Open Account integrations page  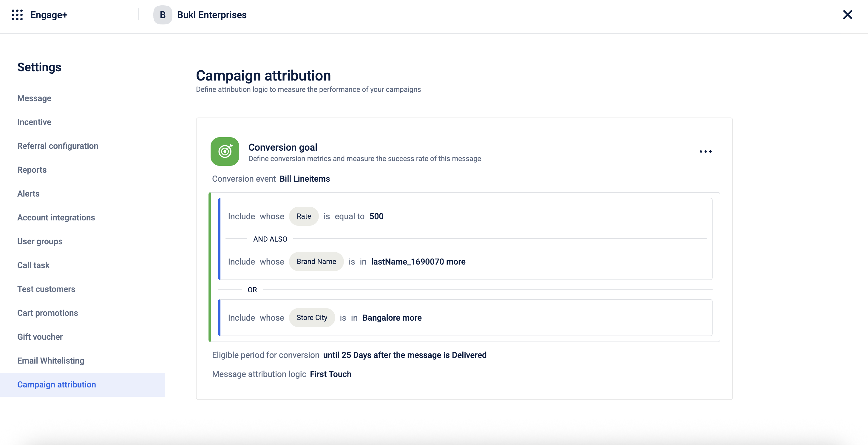tap(56, 218)
